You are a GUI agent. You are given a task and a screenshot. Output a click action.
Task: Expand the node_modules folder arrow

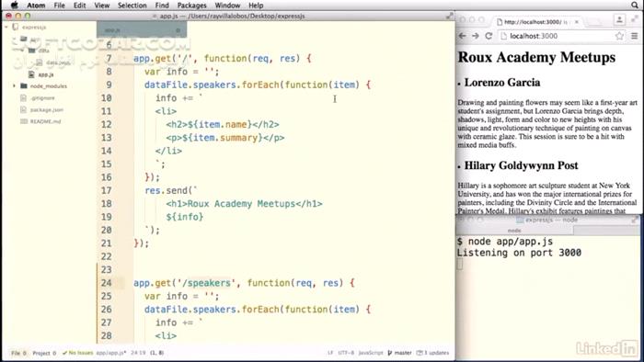(14, 86)
